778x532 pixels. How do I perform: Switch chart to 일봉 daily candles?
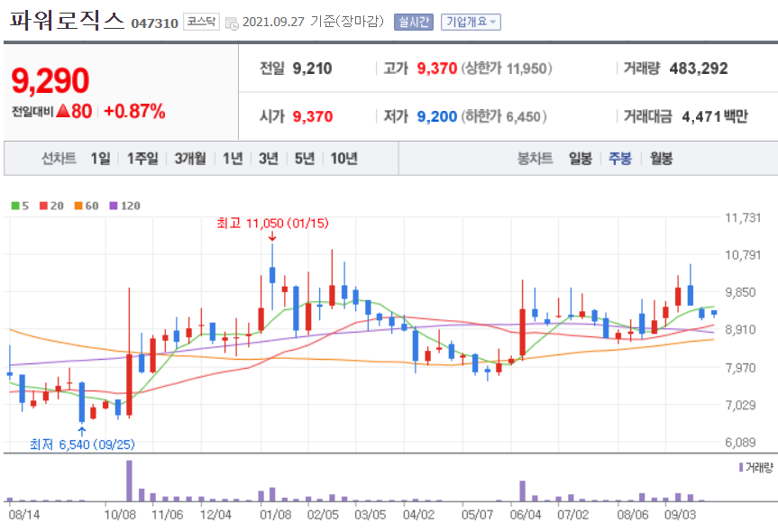(x=580, y=157)
